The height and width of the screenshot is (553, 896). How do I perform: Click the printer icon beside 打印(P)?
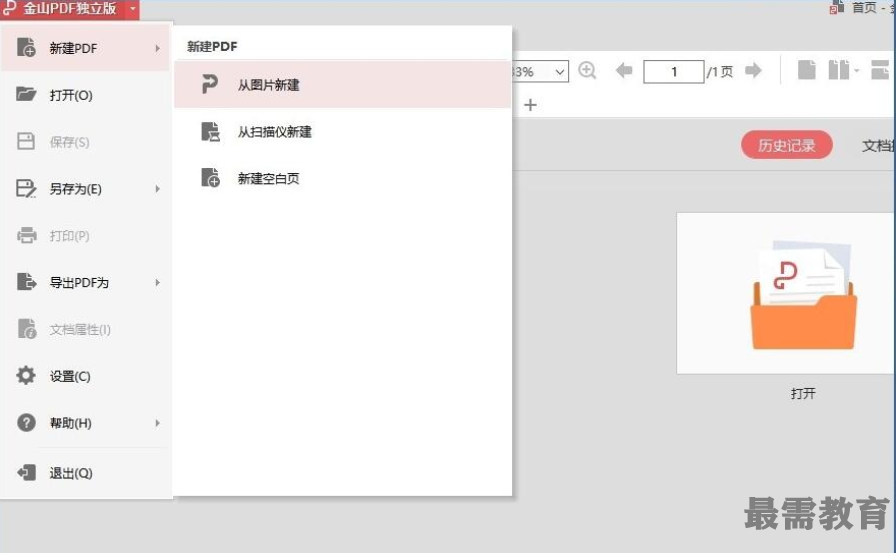tap(26, 235)
